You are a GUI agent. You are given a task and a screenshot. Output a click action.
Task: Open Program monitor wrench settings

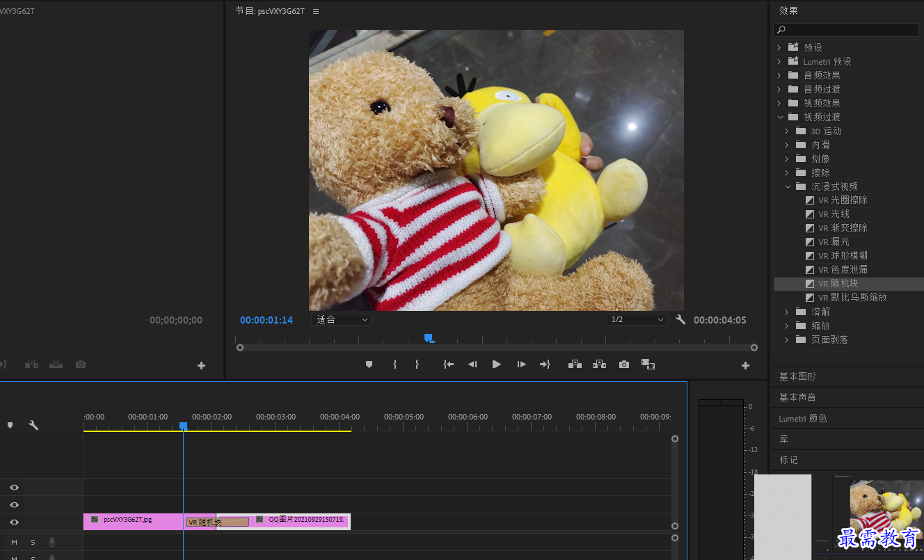(x=680, y=320)
